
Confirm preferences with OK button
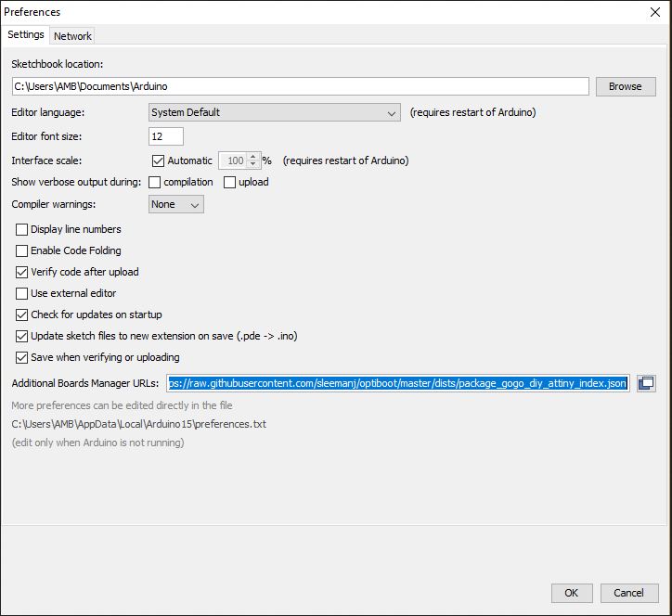coord(572,593)
